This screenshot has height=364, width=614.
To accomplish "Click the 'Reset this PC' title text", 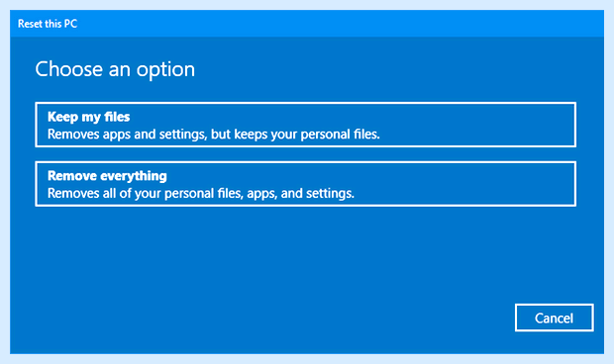I will coord(48,24).
